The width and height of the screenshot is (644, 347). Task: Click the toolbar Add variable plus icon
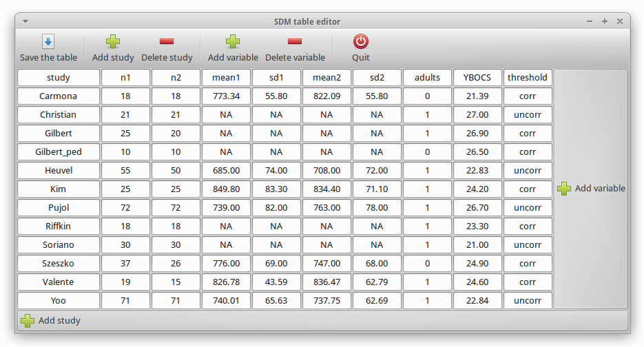233,42
